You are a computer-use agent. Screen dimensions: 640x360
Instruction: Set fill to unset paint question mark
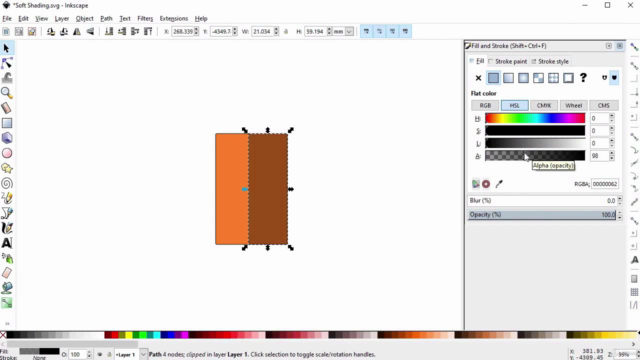pos(583,78)
